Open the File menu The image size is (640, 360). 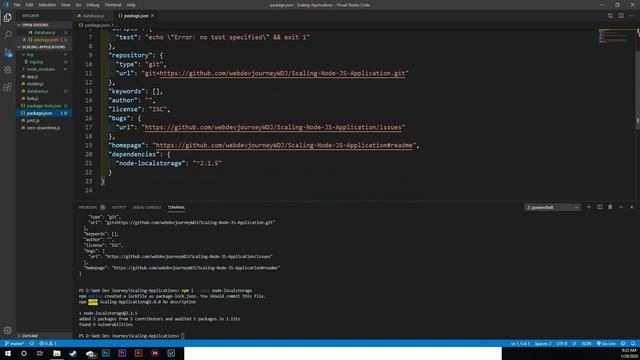tap(17, 5)
